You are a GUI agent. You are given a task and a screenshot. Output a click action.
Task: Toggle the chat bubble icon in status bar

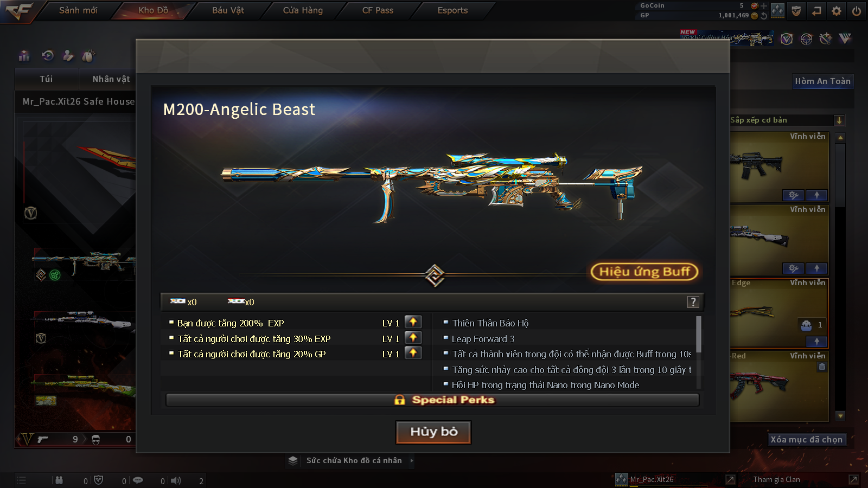138,480
